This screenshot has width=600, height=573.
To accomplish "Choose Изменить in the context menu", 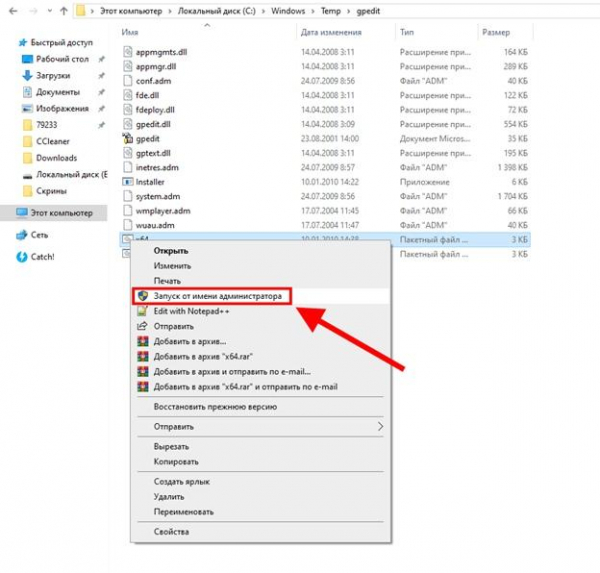I will tap(172, 266).
